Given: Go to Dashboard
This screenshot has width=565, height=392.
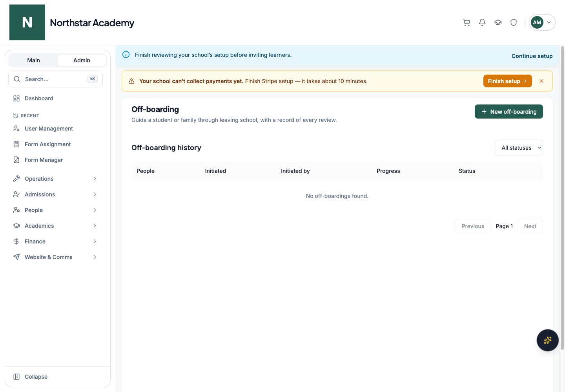Looking at the screenshot, I should click(55, 98).
